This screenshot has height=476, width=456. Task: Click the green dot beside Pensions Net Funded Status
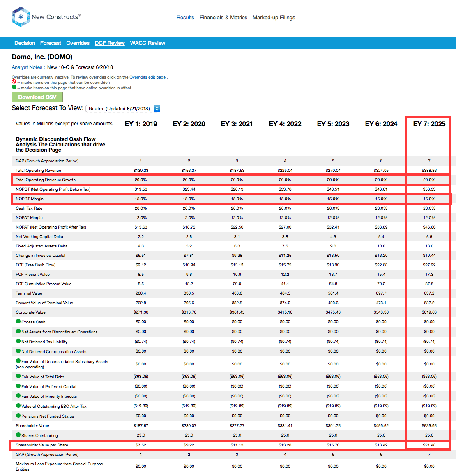pyautogui.click(x=18, y=416)
